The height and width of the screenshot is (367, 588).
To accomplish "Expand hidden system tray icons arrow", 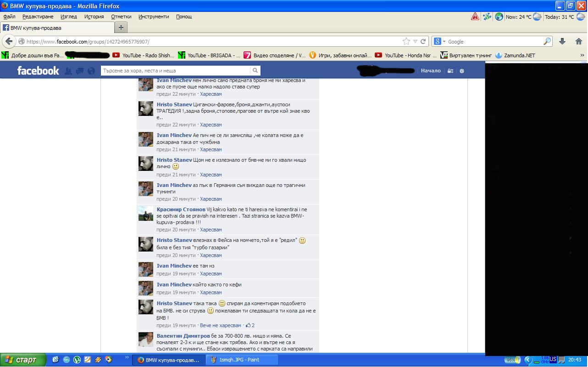I will [527, 360].
